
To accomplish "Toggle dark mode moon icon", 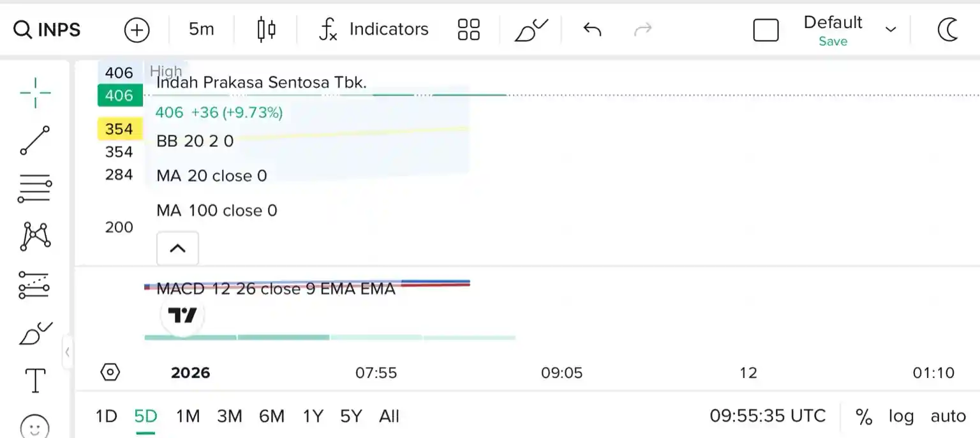I will click(x=948, y=29).
